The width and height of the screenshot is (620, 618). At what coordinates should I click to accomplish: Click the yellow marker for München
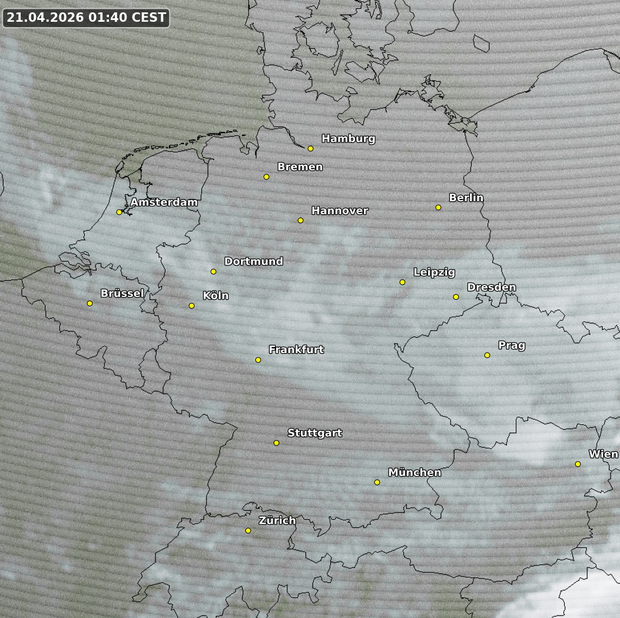click(x=377, y=482)
